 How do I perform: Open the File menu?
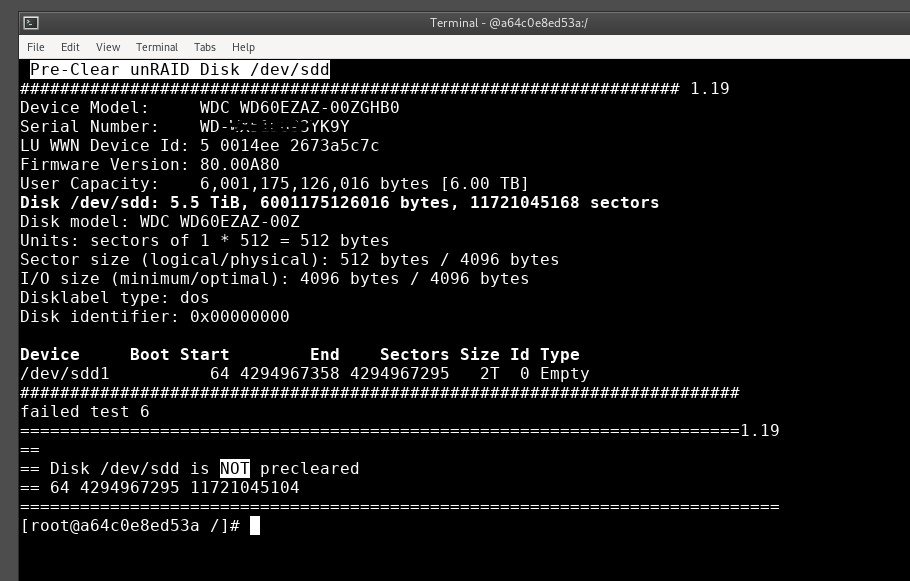pyautogui.click(x=35, y=47)
